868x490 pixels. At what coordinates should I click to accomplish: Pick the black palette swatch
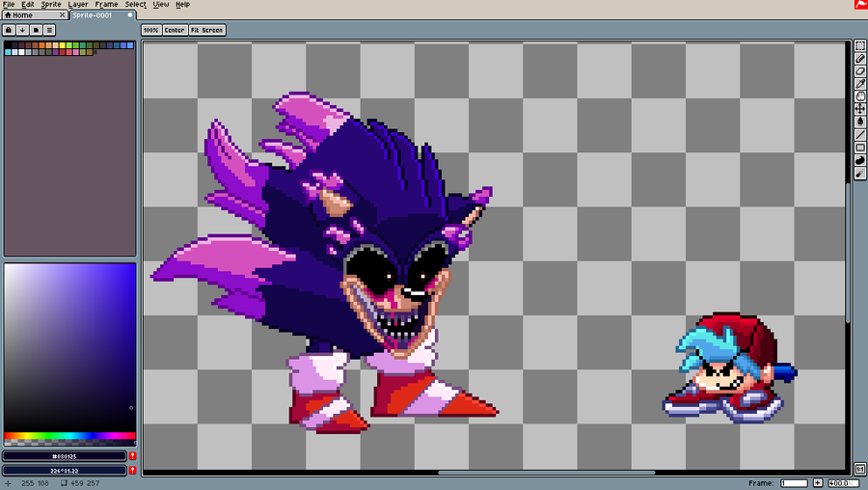[x=8, y=45]
